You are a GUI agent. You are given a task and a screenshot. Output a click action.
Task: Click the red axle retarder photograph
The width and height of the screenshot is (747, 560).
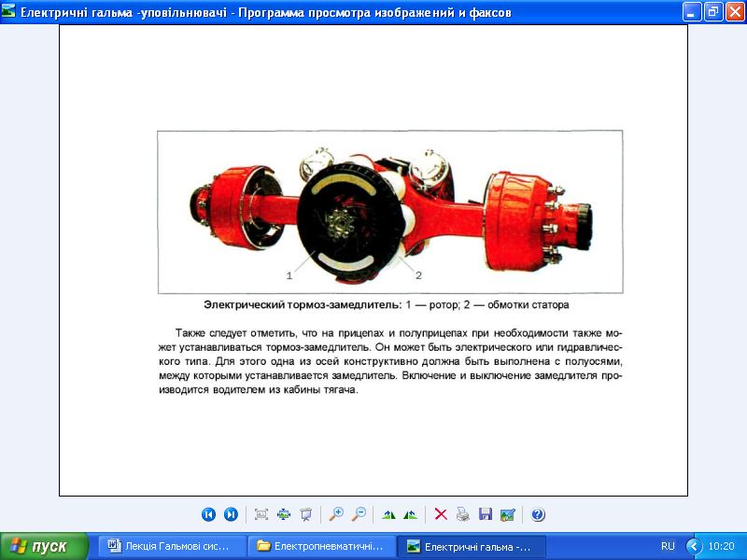390,212
